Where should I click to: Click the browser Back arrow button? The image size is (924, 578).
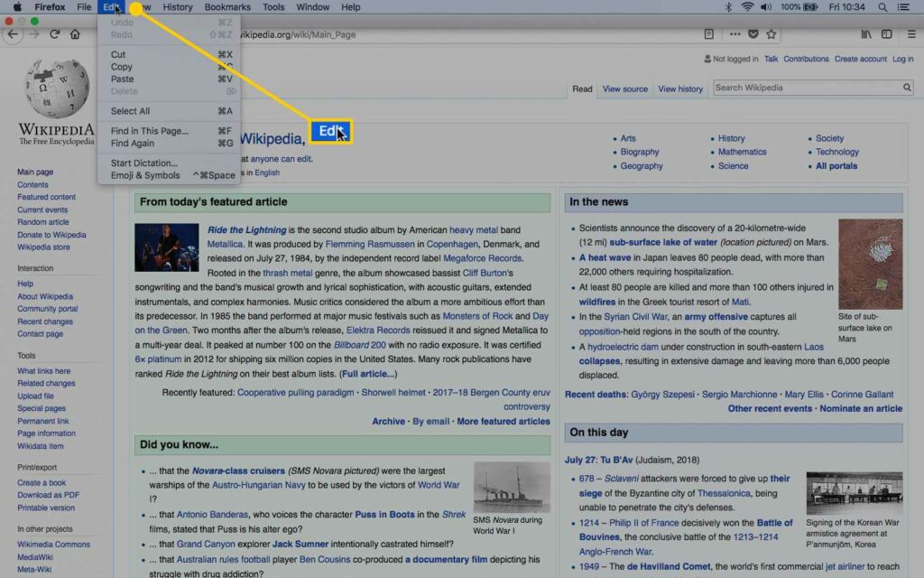click(x=13, y=34)
